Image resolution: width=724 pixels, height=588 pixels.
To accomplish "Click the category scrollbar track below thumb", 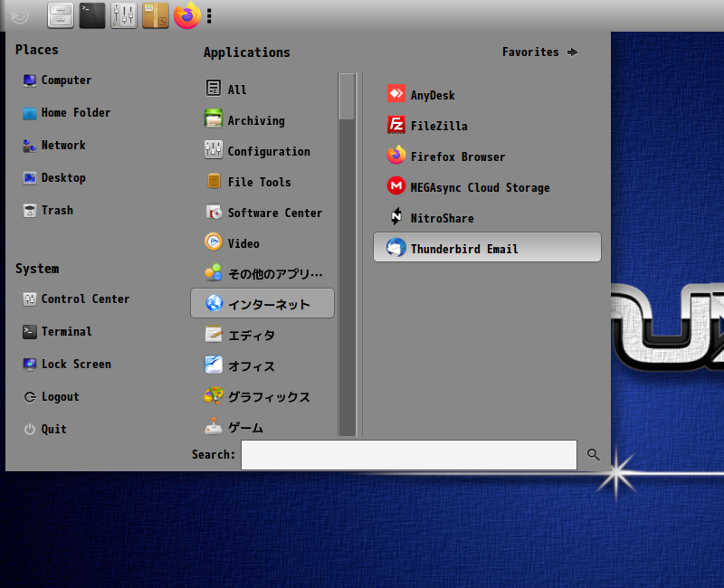I will [348, 278].
